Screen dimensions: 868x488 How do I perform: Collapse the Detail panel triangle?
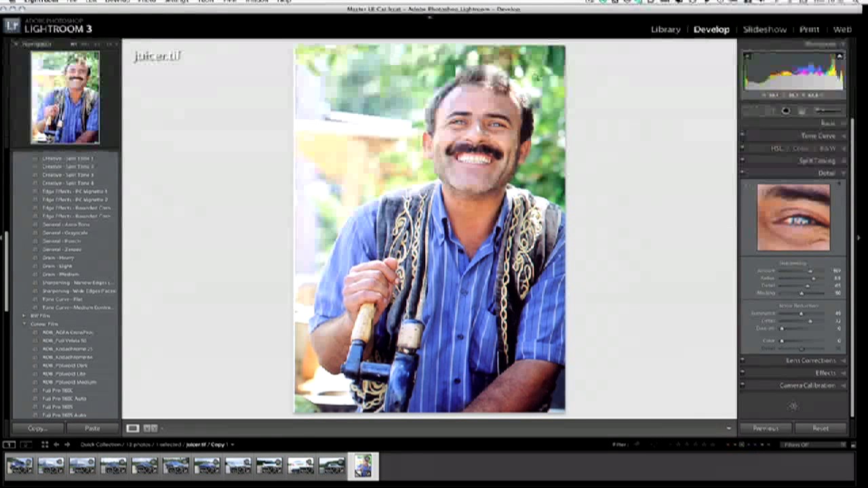tap(844, 174)
